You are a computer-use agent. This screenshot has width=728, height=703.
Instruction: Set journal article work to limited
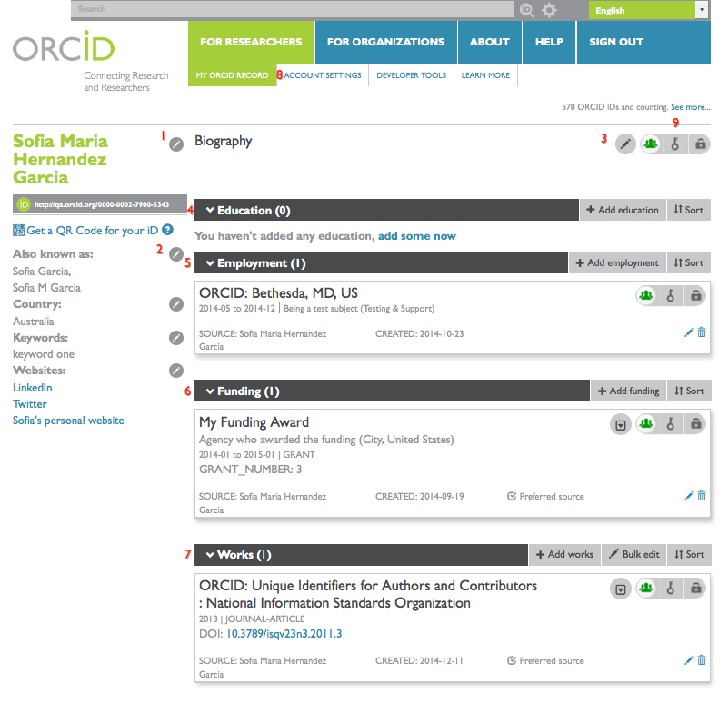pos(671,589)
